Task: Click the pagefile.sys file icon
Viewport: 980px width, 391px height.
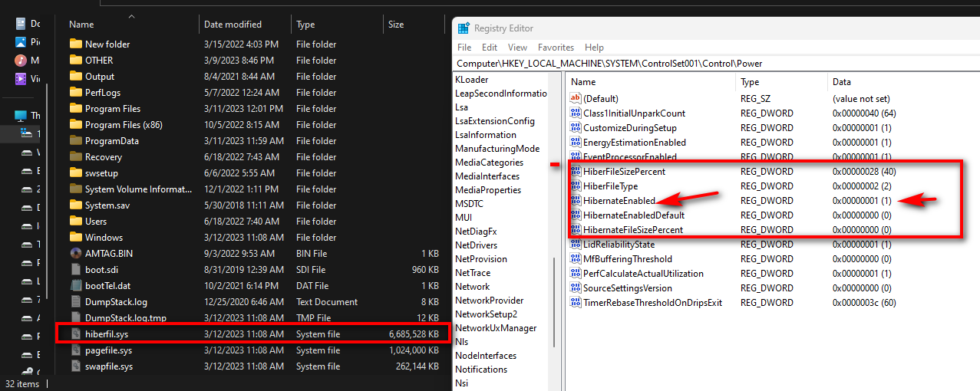Action: pos(75,350)
